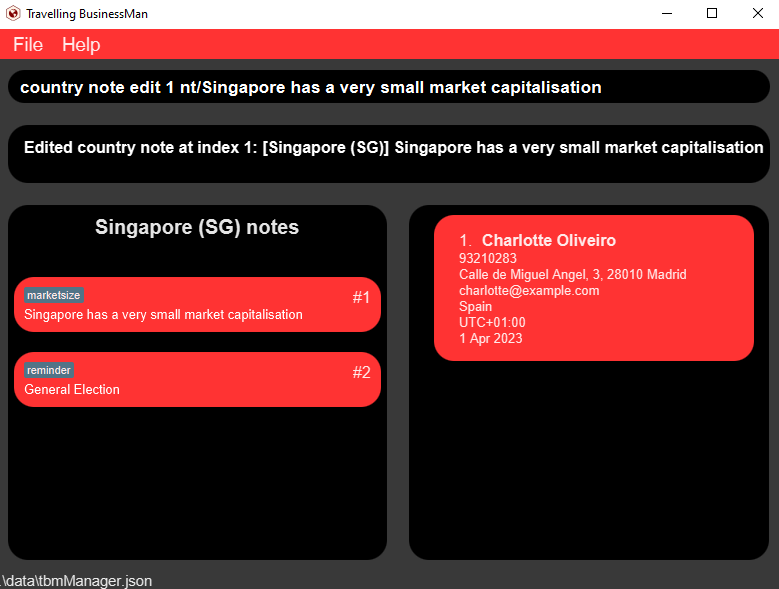Click the #2 note index
The width and height of the screenshot is (779, 589).
(x=361, y=372)
